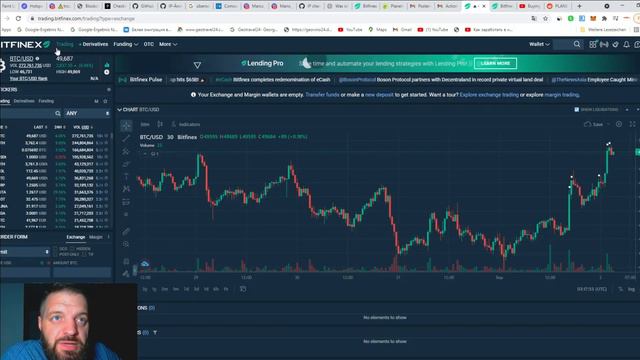The width and height of the screenshot is (640, 360).
Task: Enable the TIF checkbox
Action: coord(84,254)
